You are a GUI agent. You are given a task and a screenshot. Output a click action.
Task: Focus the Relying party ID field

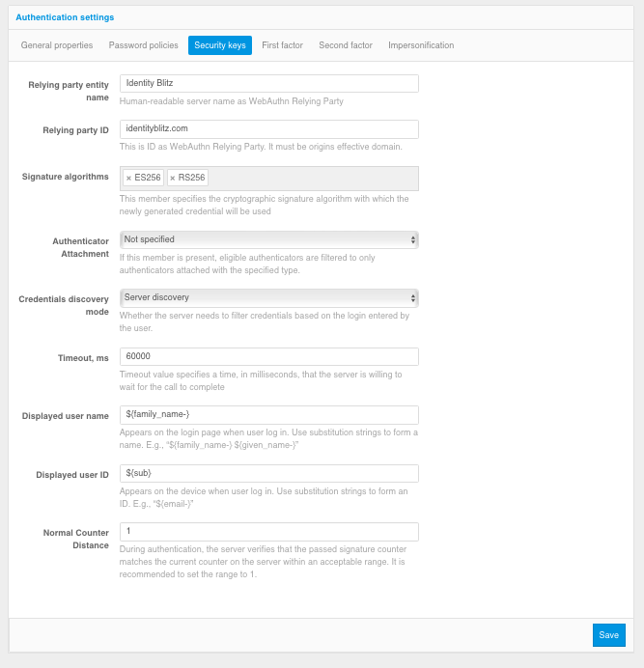[269, 129]
